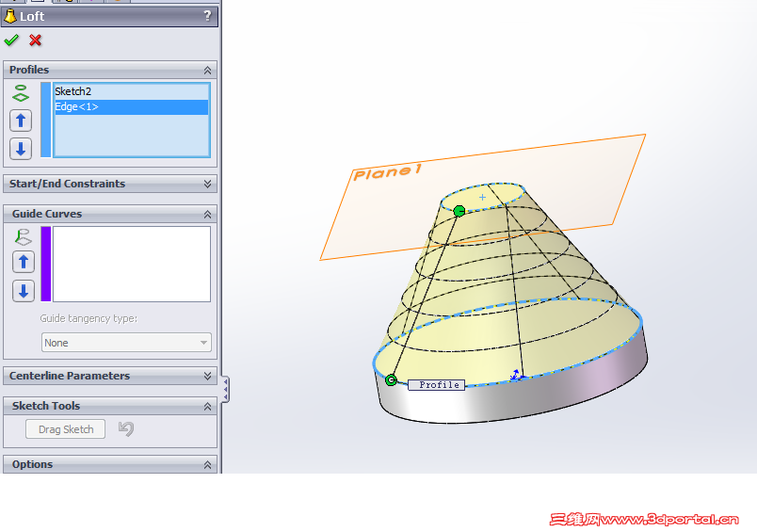
Task: Cancel the loft with the red X
Action: tap(35, 40)
